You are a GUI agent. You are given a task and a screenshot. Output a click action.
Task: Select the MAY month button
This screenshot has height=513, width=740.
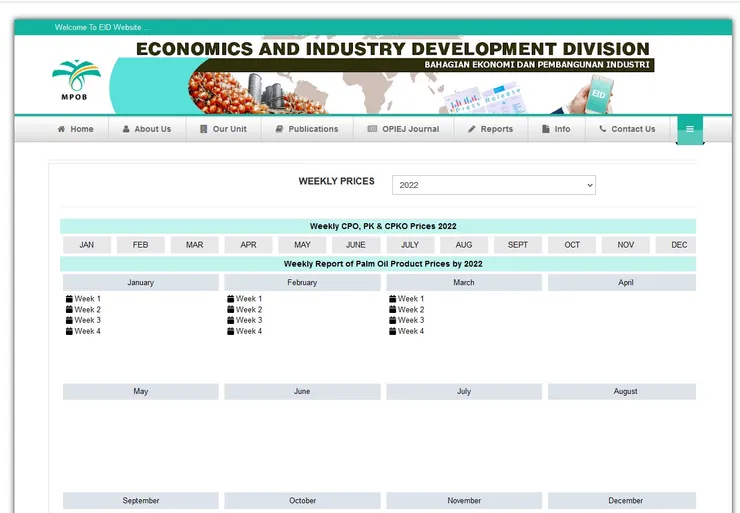pyautogui.click(x=302, y=245)
